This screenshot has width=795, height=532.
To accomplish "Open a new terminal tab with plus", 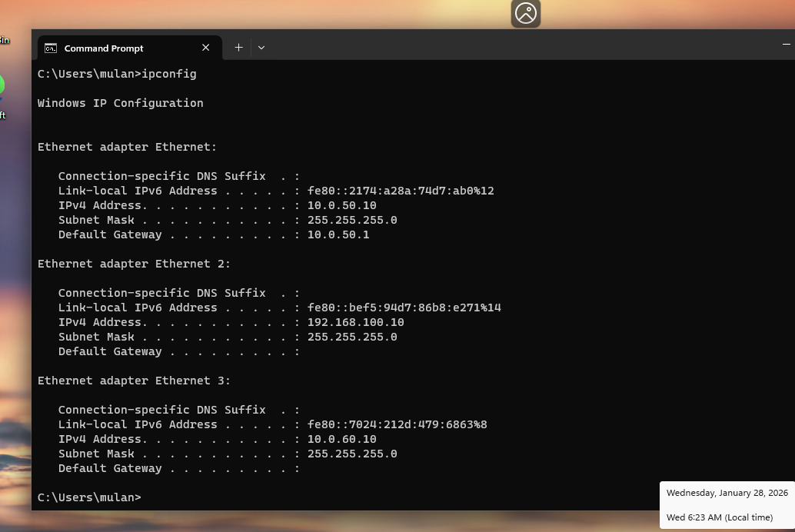I will (238, 48).
